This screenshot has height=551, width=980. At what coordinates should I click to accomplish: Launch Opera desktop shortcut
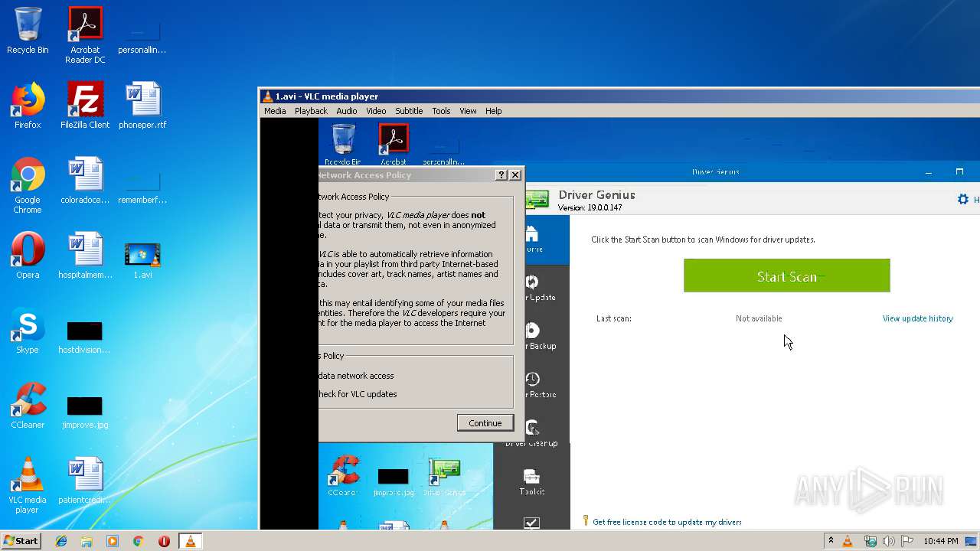pyautogui.click(x=28, y=256)
